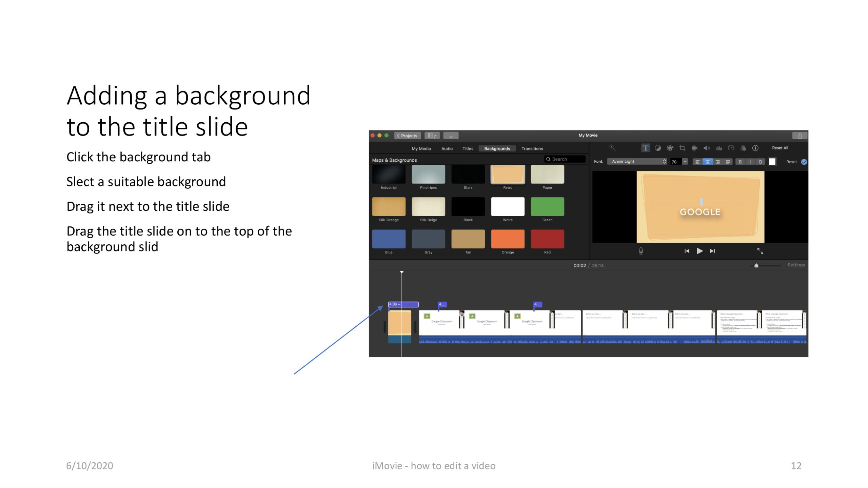This screenshot has height=488, width=868.
Task: Expand the font size 70 dropdown
Action: point(685,162)
